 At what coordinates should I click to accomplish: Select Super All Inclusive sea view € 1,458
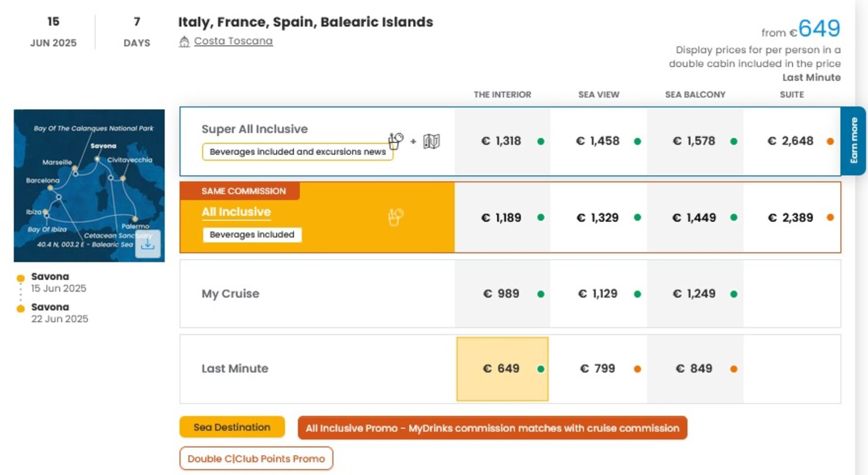point(598,141)
